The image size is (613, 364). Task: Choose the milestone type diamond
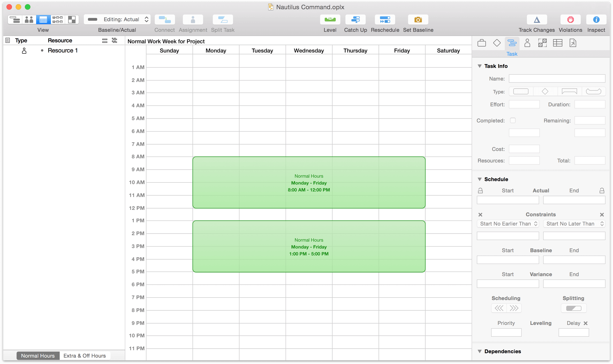[545, 92]
